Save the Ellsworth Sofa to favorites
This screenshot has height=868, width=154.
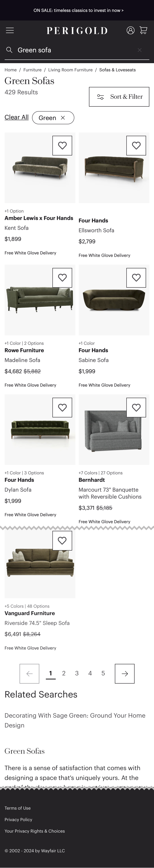point(136,146)
